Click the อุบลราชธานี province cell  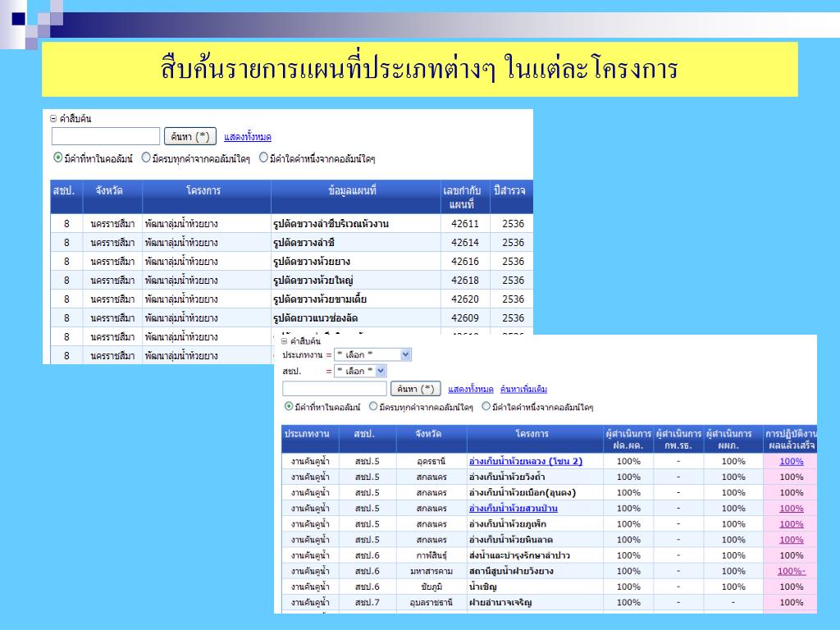click(x=431, y=602)
